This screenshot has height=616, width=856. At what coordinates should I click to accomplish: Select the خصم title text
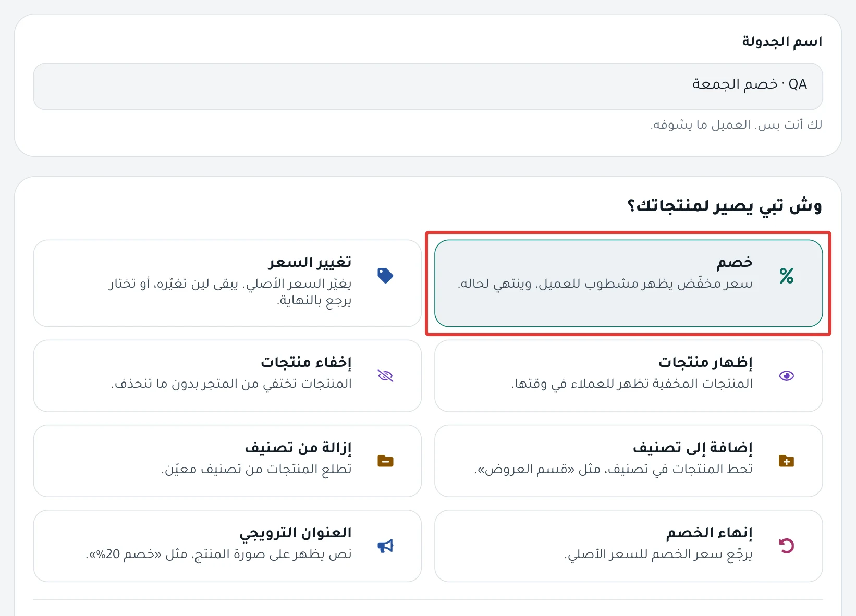click(x=735, y=262)
